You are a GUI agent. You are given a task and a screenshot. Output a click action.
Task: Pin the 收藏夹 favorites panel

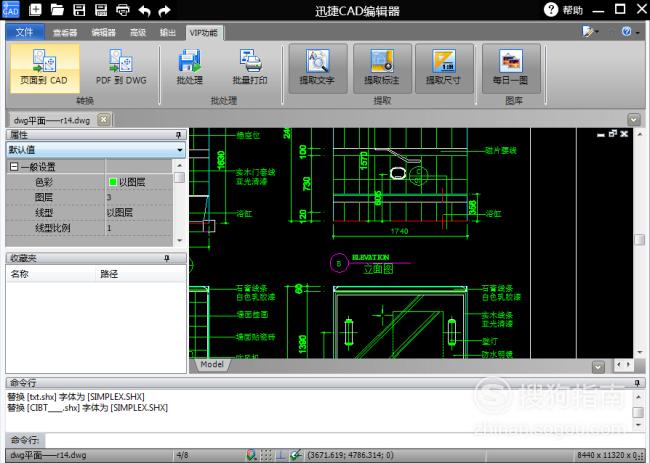(x=166, y=258)
